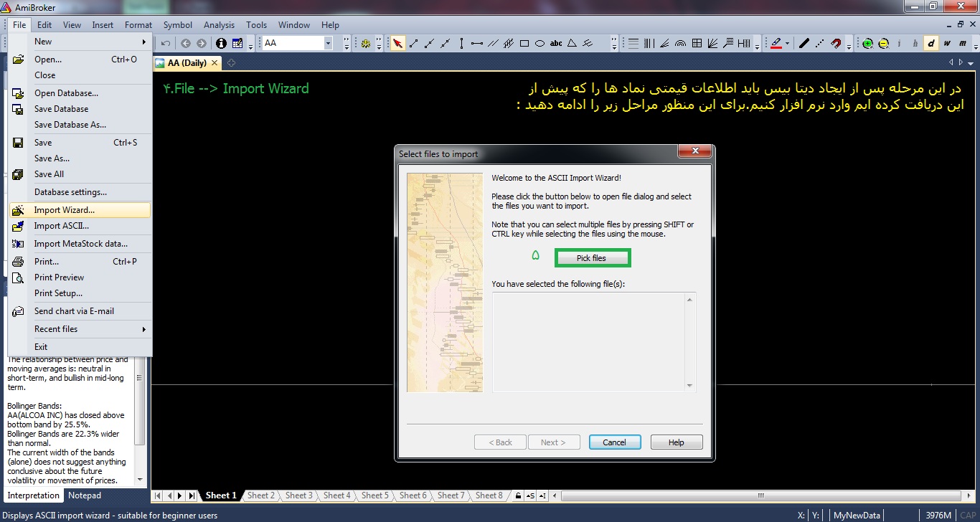Screen dimensions: 980x522
Task: Click Cancel in the import wizard
Action: pyautogui.click(x=614, y=442)
